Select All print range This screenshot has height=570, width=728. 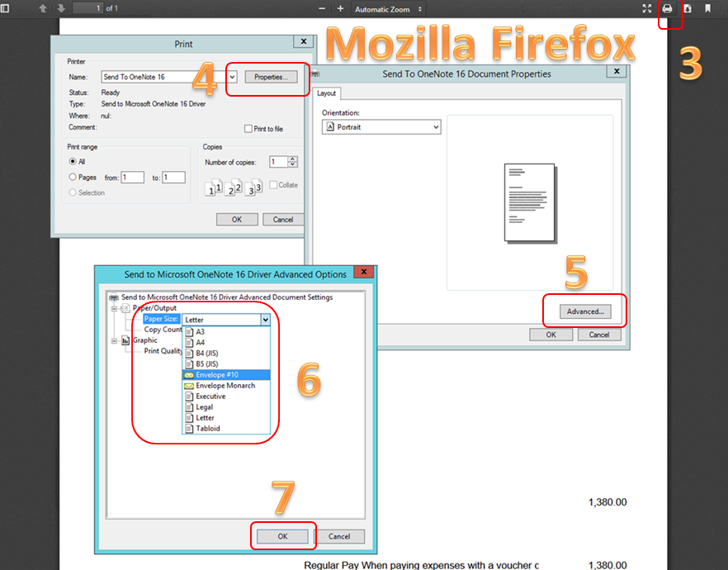(x=73, y=161)
